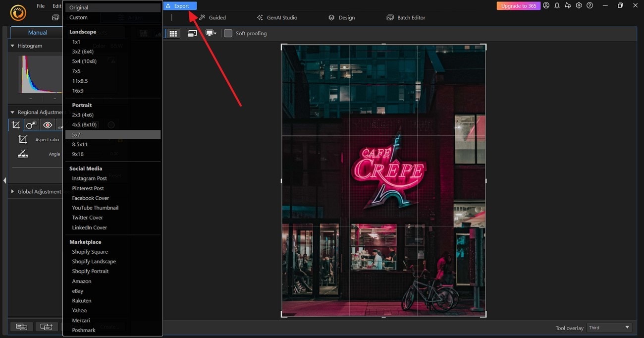This screenshot has height=338, width=644.
Task: Open the notifications bell
Action: tap(557, 5)
